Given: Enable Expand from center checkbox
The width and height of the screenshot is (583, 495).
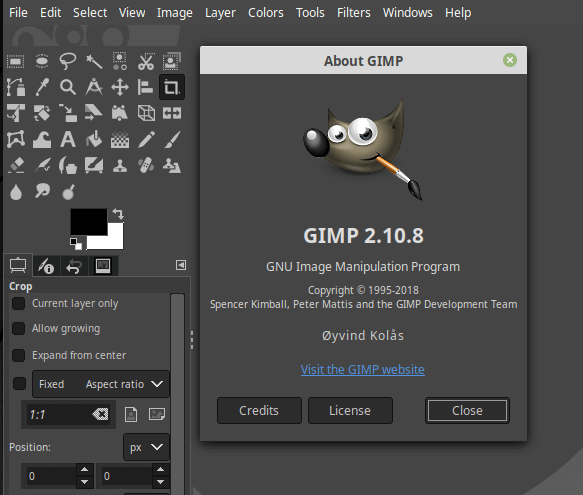Looking at the screenshot, I should (x=18, y=355).
